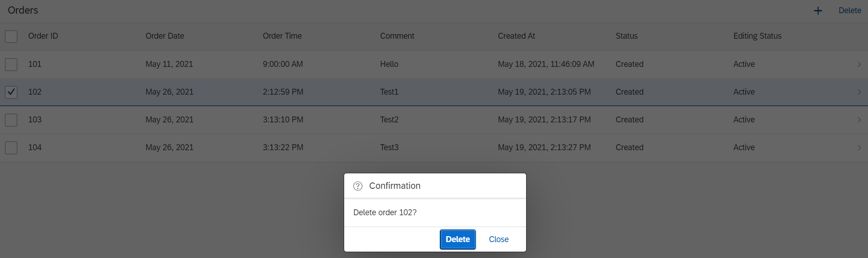Navigate into order 103 via chevron arrow
Viewport: 868px width, 258px height.
[x=859, y=120]
